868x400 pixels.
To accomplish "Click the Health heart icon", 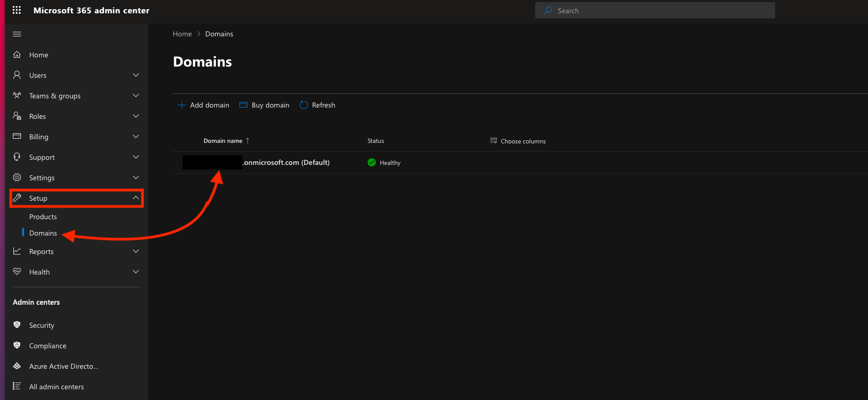I will point(17,271).
